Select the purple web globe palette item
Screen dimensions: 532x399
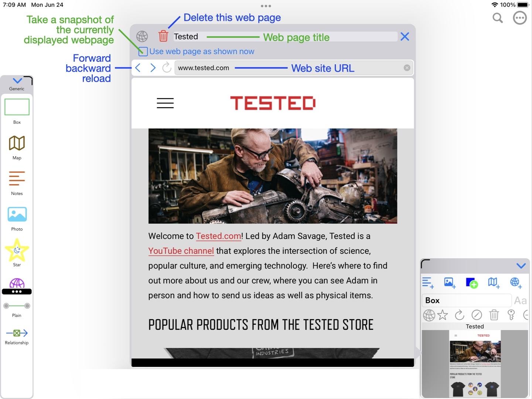(17, 283)
